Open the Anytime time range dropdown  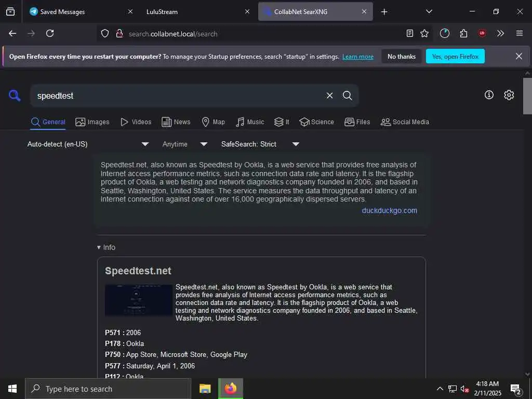point(185,144)
